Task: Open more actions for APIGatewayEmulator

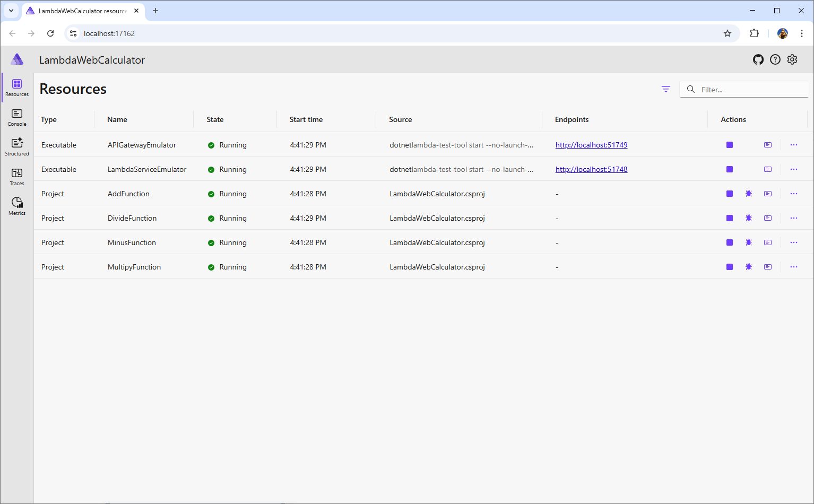Action: tap(794, 145)
